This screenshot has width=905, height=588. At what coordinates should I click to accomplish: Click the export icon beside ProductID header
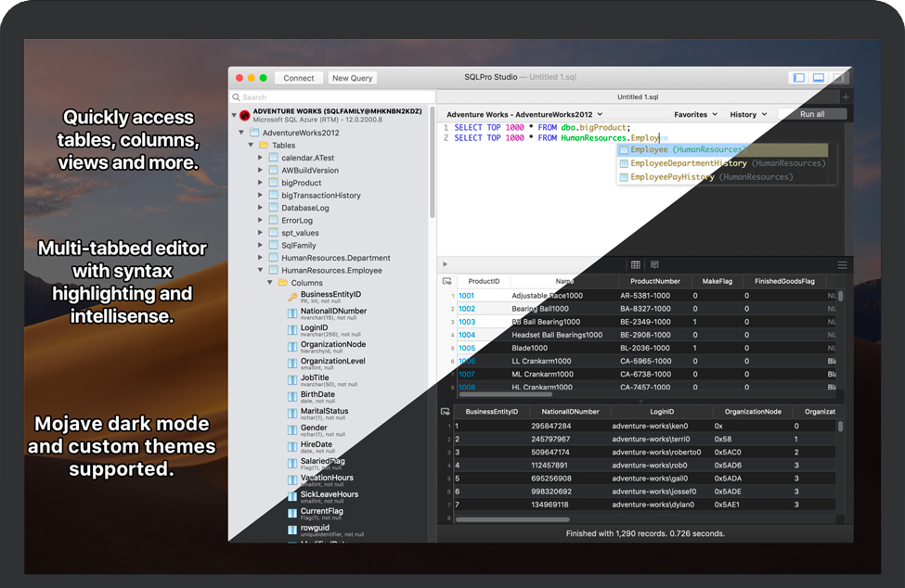446,281
